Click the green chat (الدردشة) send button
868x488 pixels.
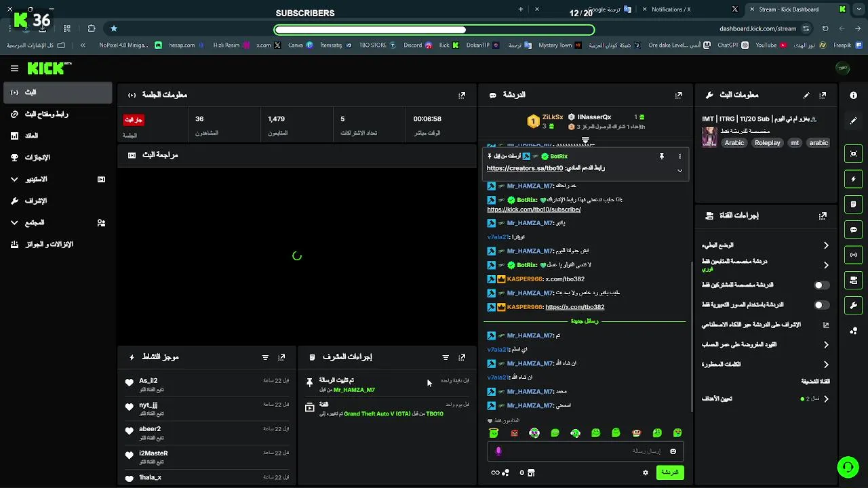click(x=669, y=472)
